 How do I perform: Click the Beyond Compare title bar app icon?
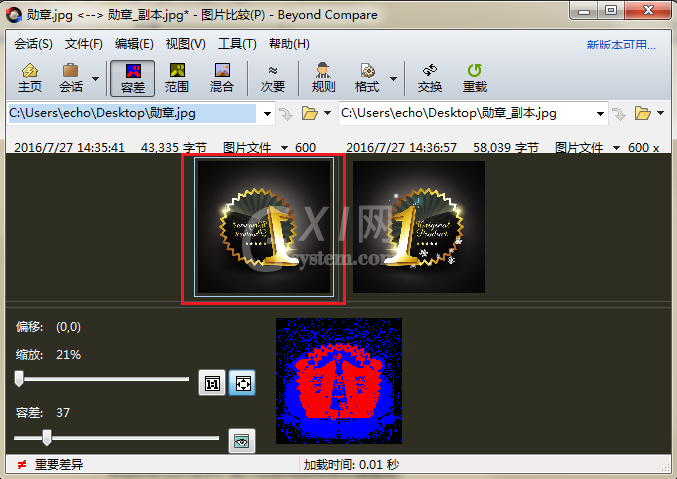click(14, 15)
